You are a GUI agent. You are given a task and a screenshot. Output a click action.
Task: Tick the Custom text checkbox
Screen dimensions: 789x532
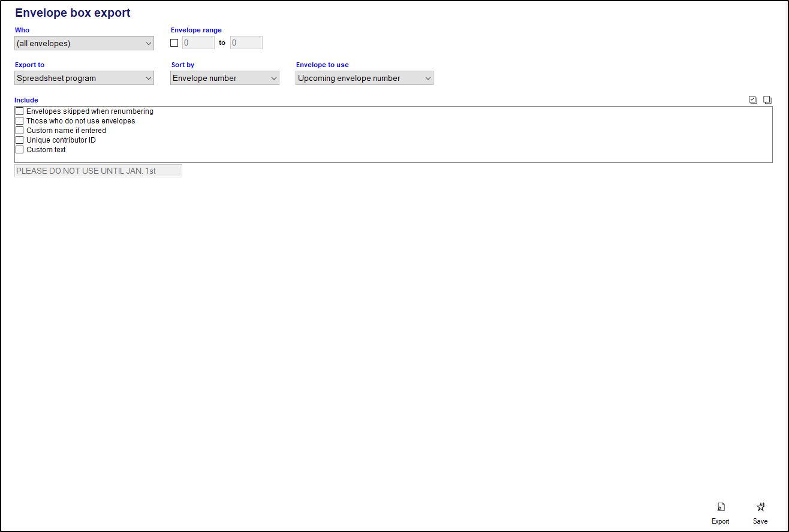[x=20, y=150]
